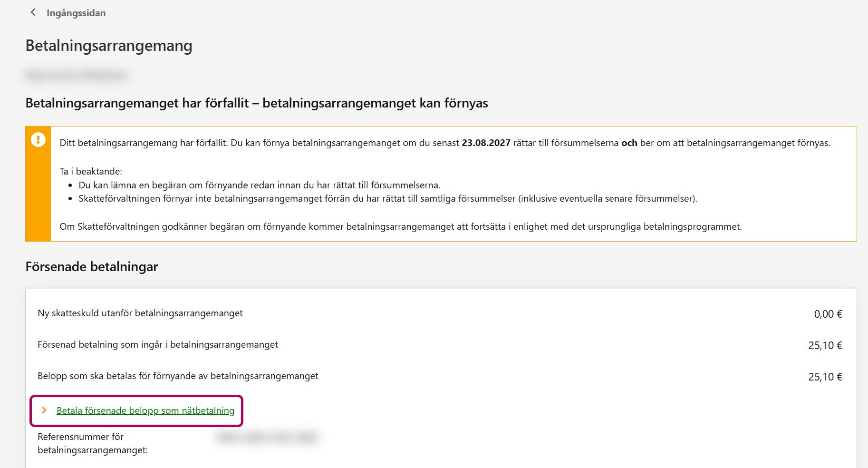Click the 25,10 € amount for Försenad betalning
Image resolution: width=868 pixels, height=468 pixels.
pyautogui.click(x=825, y=345)
